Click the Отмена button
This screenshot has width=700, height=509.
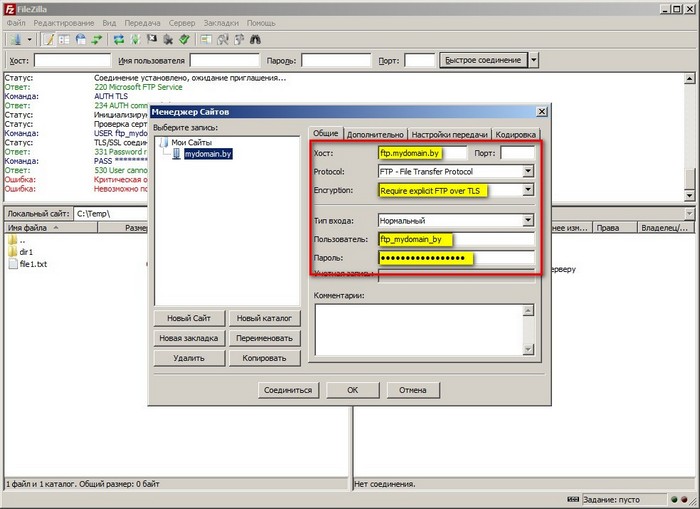click(413, 390)
